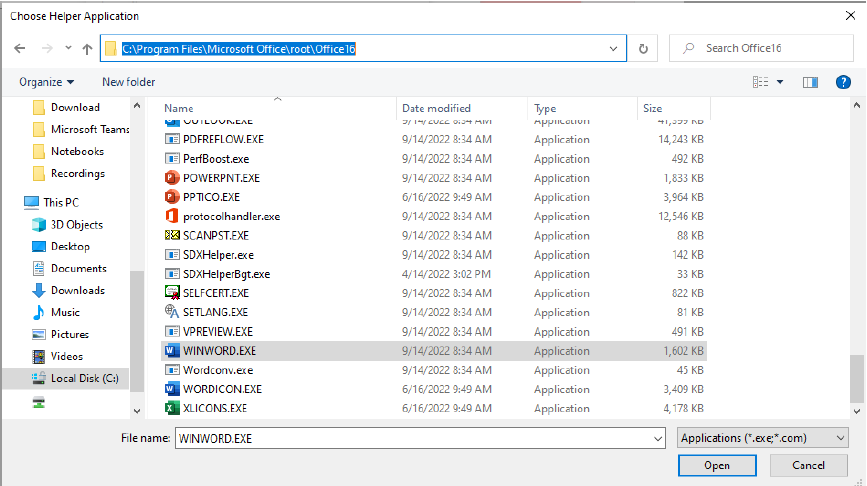867x486 pixels.
Task: Click the Search Office16 box
Action: [x=761, y=48]
